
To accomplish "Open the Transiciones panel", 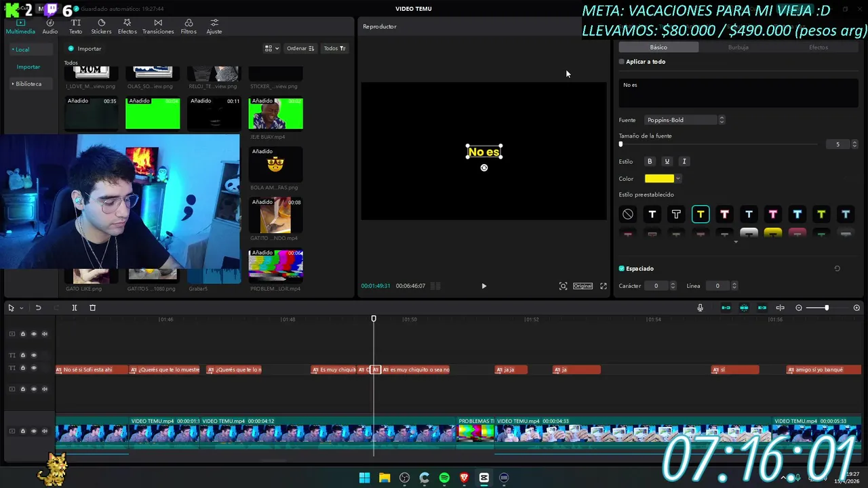I will [158, 26].
